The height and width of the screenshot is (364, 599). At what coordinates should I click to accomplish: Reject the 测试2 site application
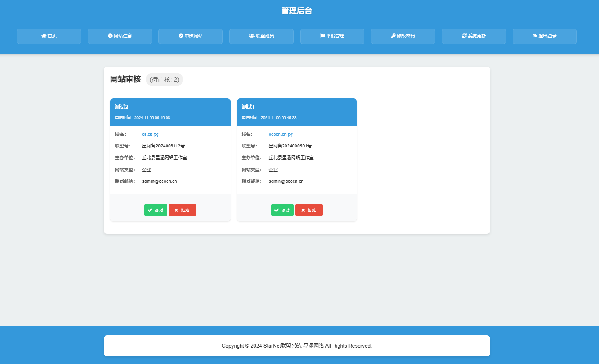point(182,210)
